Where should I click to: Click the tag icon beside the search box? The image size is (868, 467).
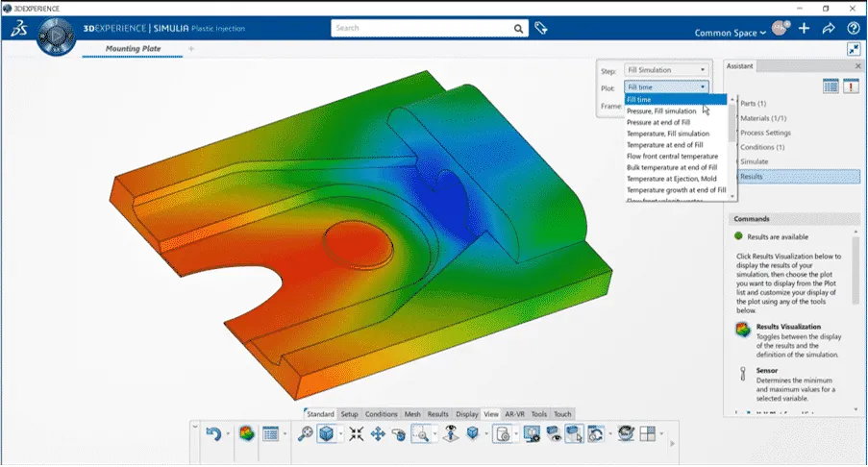[541, 28]
